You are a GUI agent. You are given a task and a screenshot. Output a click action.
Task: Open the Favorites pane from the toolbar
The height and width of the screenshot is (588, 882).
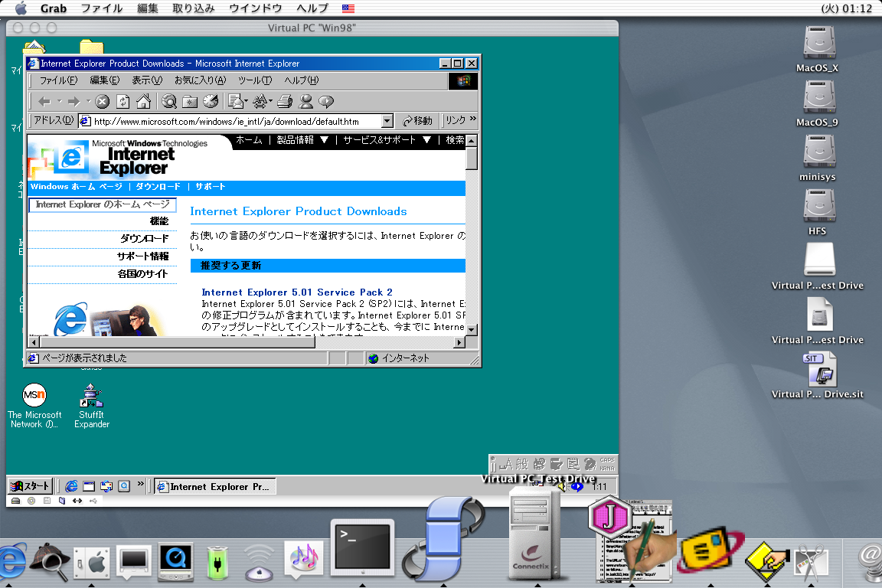click(190, 101)
